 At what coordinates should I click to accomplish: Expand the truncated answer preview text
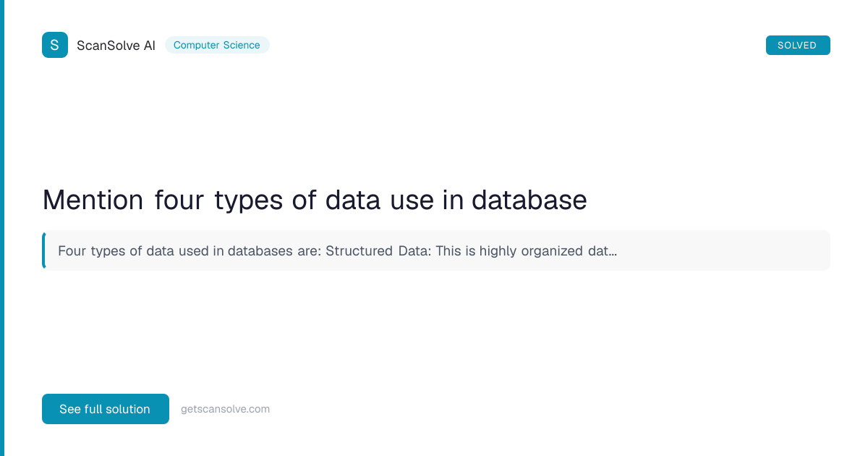[338, 251]
